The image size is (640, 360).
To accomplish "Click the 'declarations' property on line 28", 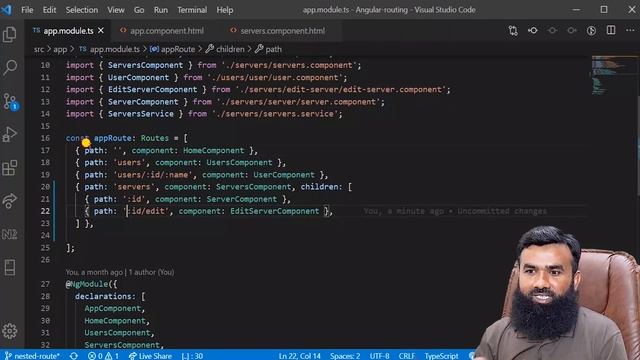I will pos(104,296).
